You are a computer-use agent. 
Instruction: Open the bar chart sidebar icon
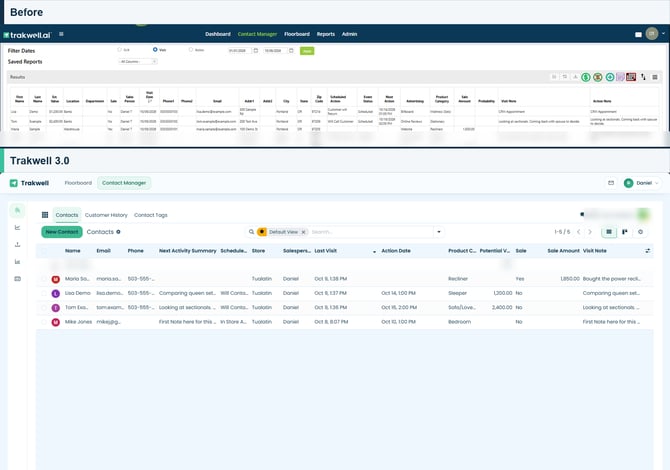(x=18, y=261)
